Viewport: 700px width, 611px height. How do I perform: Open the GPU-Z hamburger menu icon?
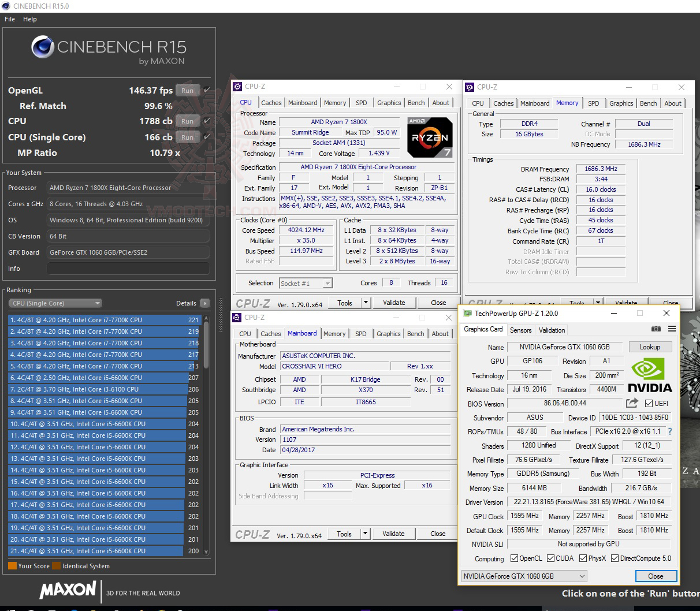[x=672, y=329]
